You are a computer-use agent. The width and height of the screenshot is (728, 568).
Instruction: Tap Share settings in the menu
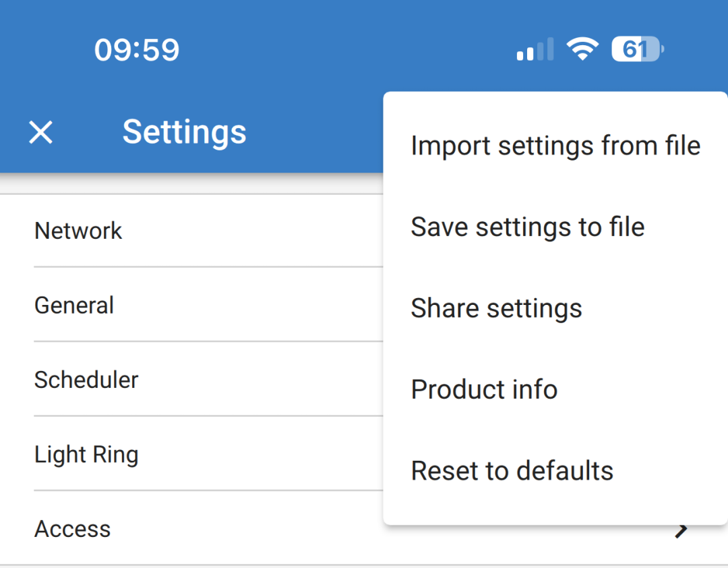coord(496,308)
